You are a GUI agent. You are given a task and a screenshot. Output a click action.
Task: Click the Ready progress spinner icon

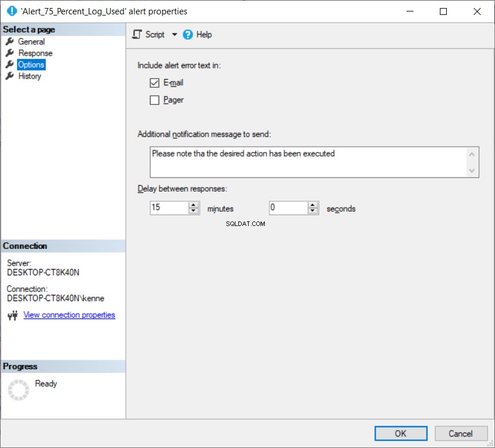[x=18, y=390]
